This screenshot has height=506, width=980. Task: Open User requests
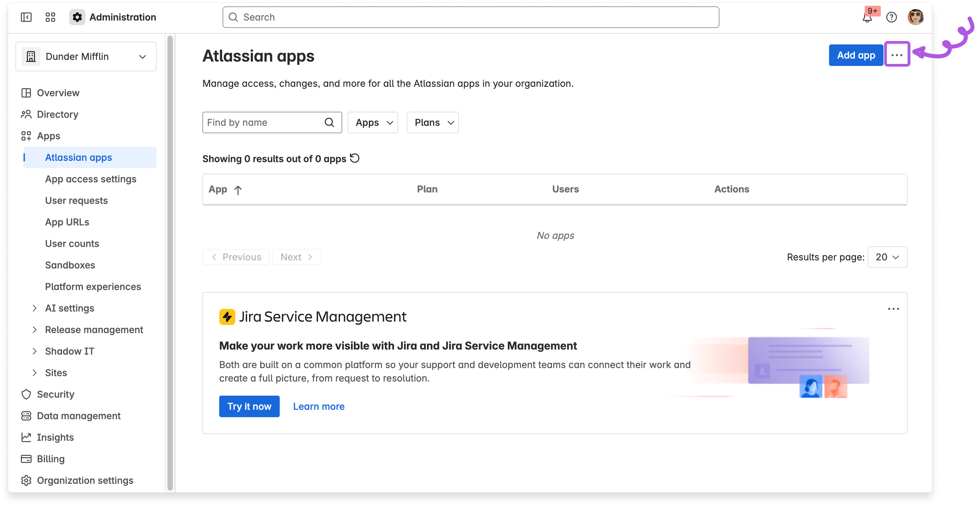tap(90, 200)
